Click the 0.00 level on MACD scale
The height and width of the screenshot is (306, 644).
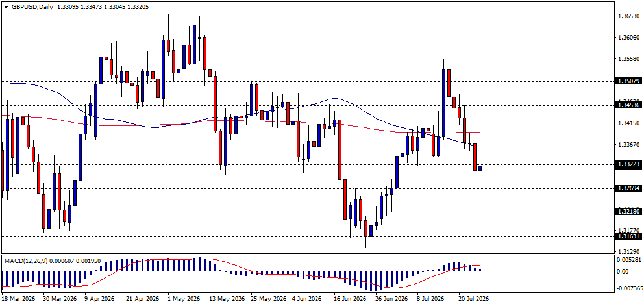click(624, 272)
